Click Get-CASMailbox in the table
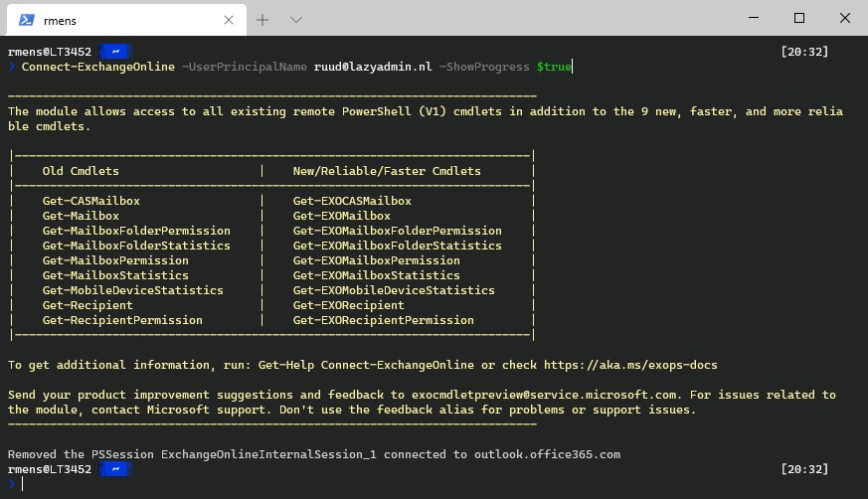This screenshot has height=499, width=868. click(x=90, y=201)
